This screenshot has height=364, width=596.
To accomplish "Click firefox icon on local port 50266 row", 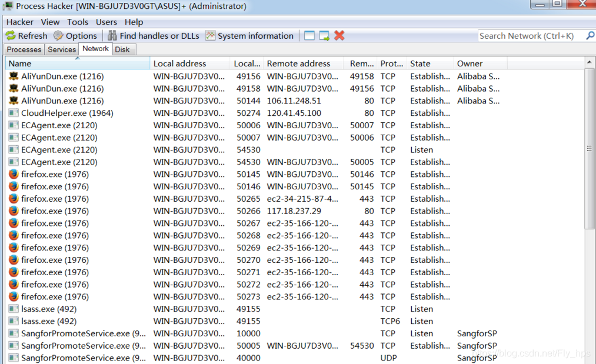I will point(14,211).
